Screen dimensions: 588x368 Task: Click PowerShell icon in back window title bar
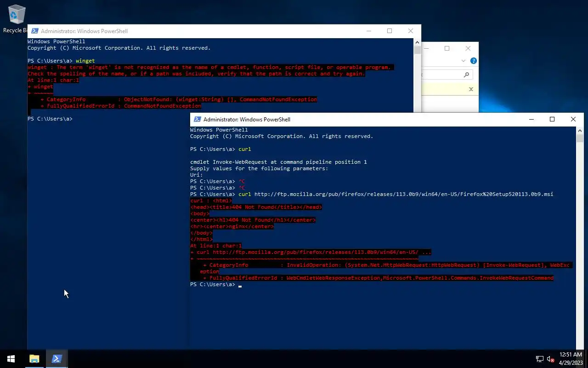[x=34, y=31]
